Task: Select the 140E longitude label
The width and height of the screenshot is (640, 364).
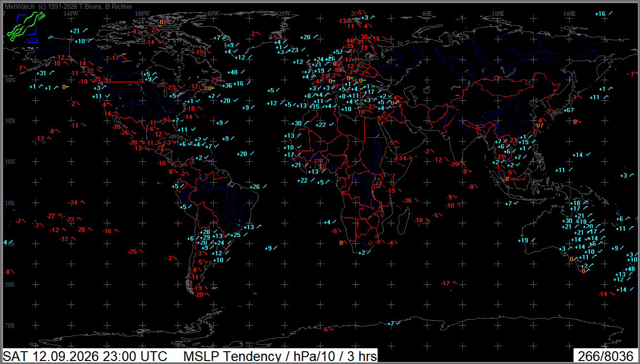Action: click(569, 13)
